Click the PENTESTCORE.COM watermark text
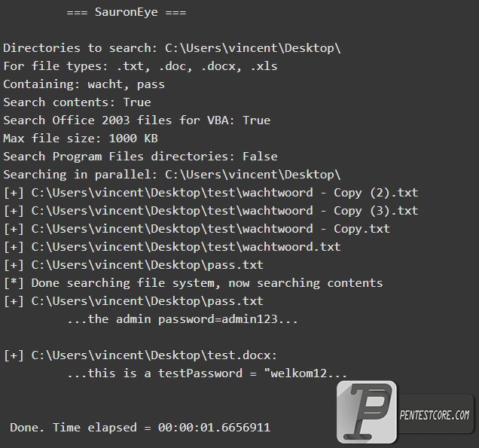479x448 pixels. (x=435, y=416)
